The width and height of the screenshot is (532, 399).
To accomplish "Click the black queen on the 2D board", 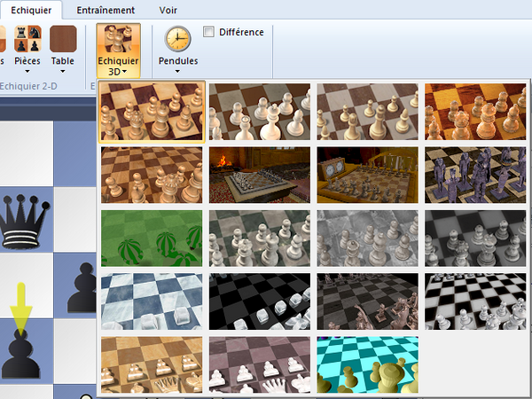I will point(24,221).
